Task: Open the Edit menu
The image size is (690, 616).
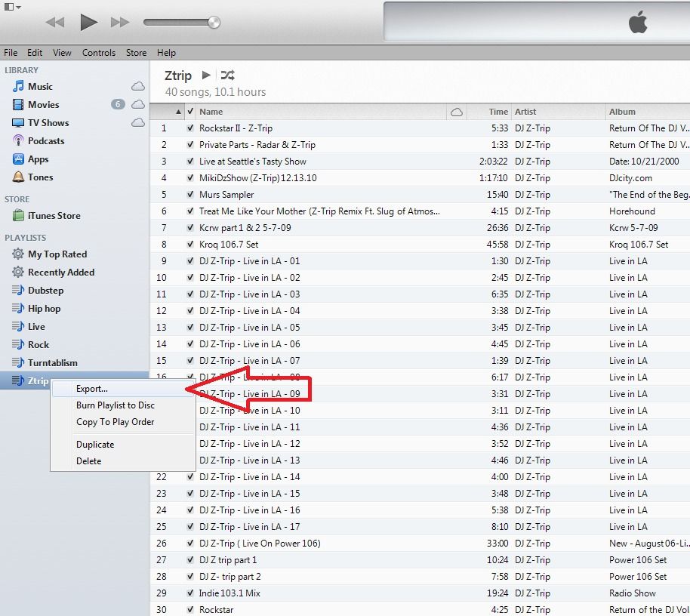Action: 35,53
